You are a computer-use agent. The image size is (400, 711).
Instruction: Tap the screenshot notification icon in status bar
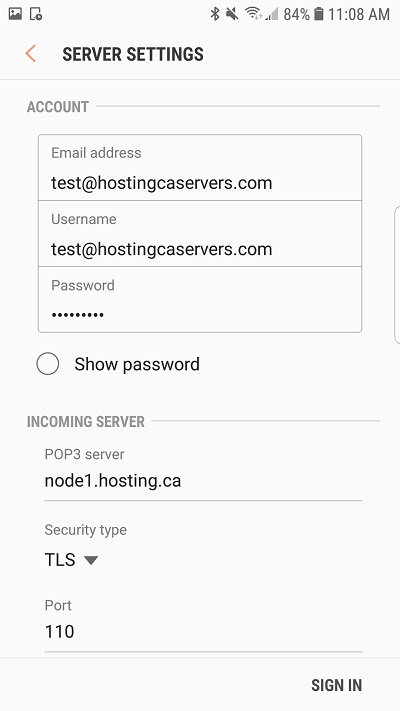click(x=36, y=14)
